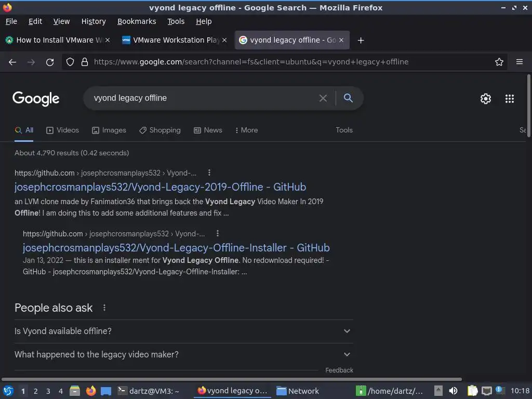Switch to virtual desktop 2
Screen dimensions: 532x399
coord(36,391)
